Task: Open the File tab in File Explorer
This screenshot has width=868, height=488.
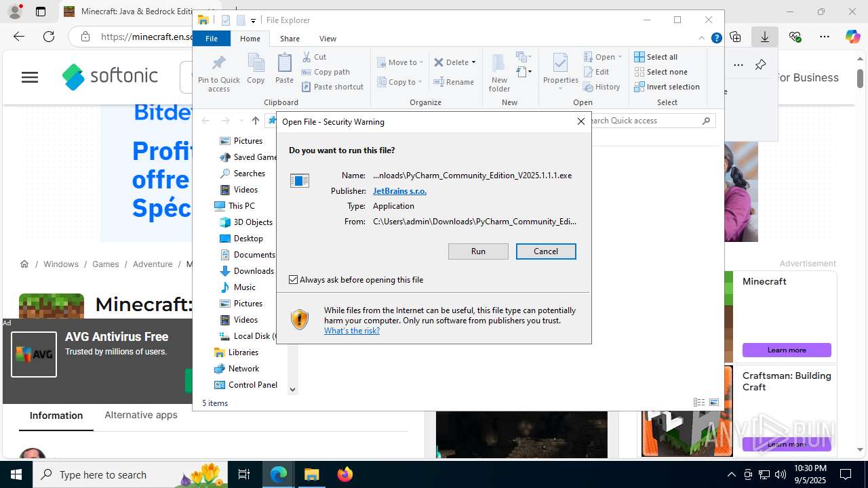Action: (x=212, y=39)
